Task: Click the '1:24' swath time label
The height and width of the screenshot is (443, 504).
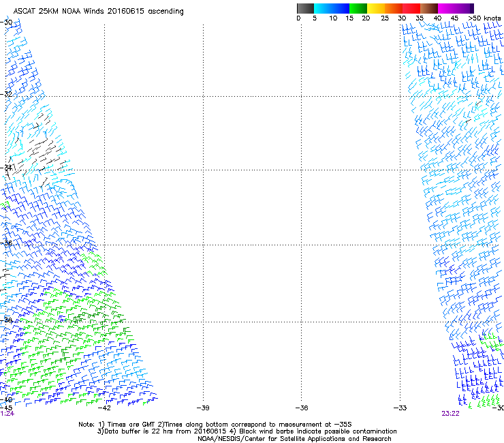Action: (7, 414)
